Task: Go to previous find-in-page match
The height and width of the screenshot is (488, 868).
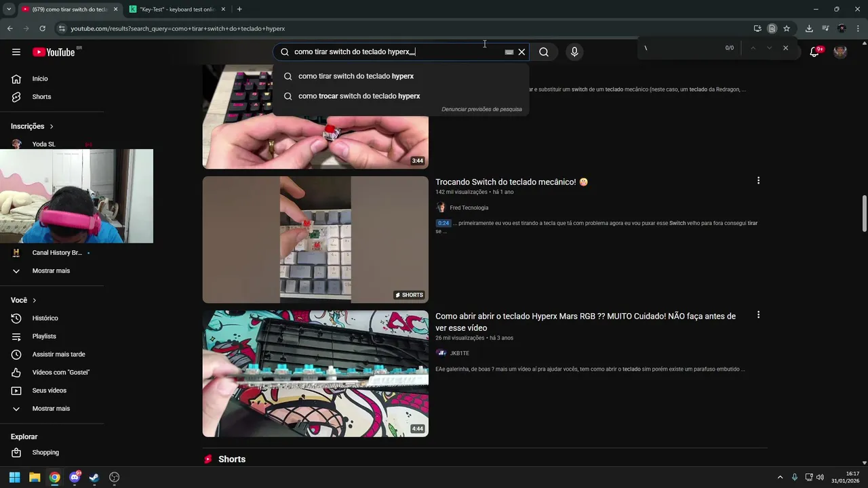Action: pyautogui.click(x=753, y=48)
